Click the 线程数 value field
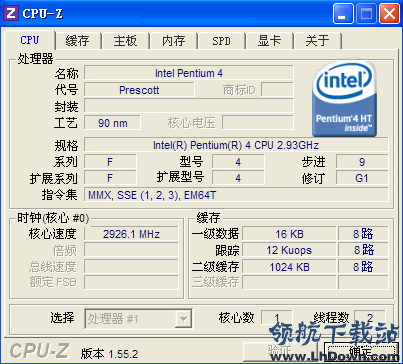 (x=369, y=318)
